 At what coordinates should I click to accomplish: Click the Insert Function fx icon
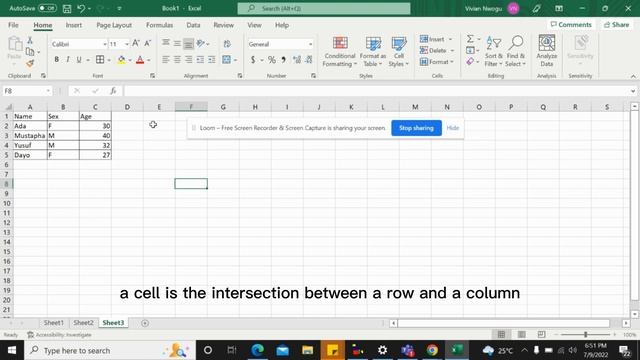click(x=113, y=91)
